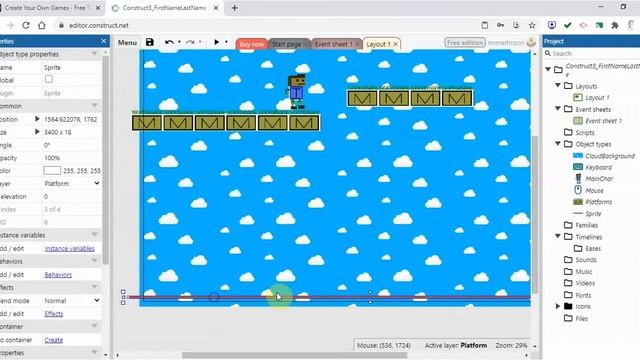Image resolution: width=640 pixels, height=360 pixels.
Task: Select the MainChar character on the layout
Action: 296,92
